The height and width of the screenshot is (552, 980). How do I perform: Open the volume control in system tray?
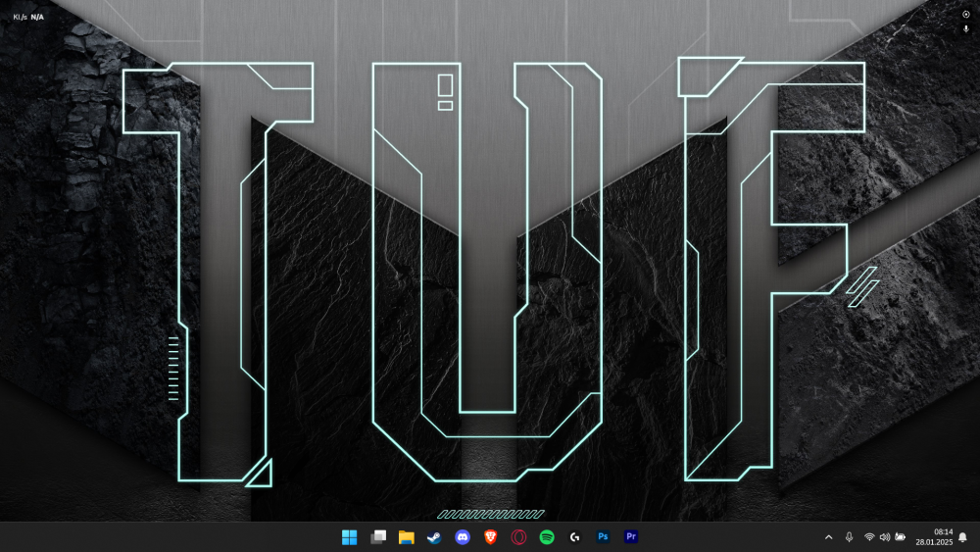click(x=884, y=537)
